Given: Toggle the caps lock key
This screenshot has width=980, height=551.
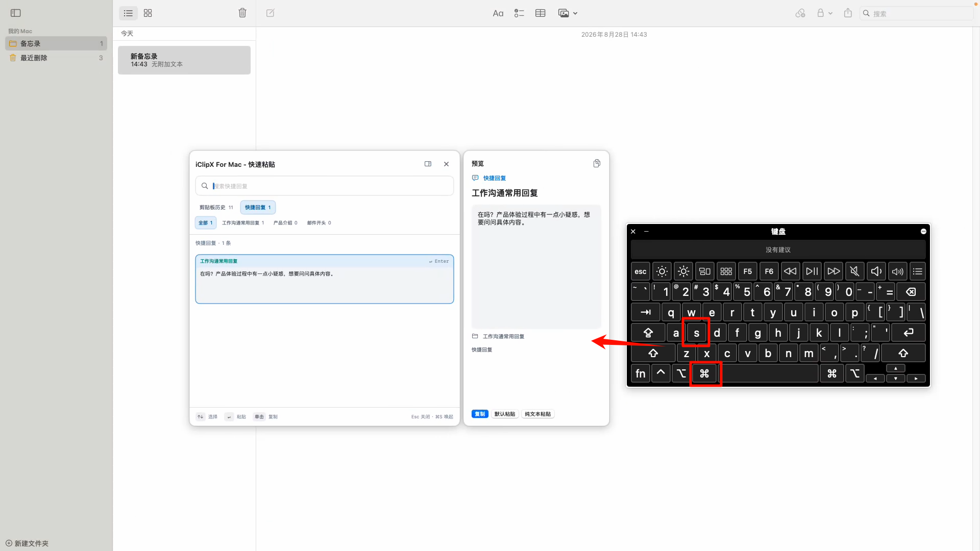Looking at the screenshot, I should tap(648, 333).
